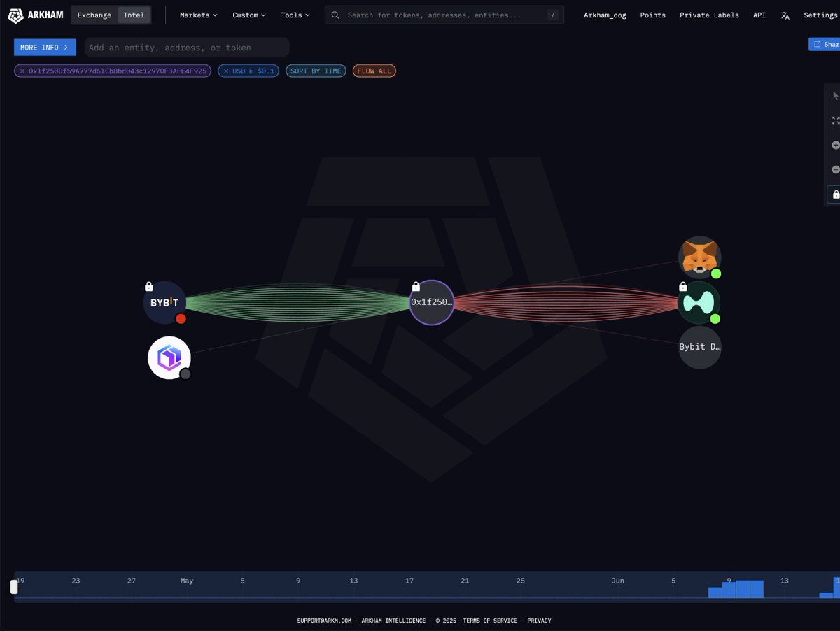Open the Tools dropdown menu
The height and width of the screenshot is (631, 840).
(x=295, y=15)
